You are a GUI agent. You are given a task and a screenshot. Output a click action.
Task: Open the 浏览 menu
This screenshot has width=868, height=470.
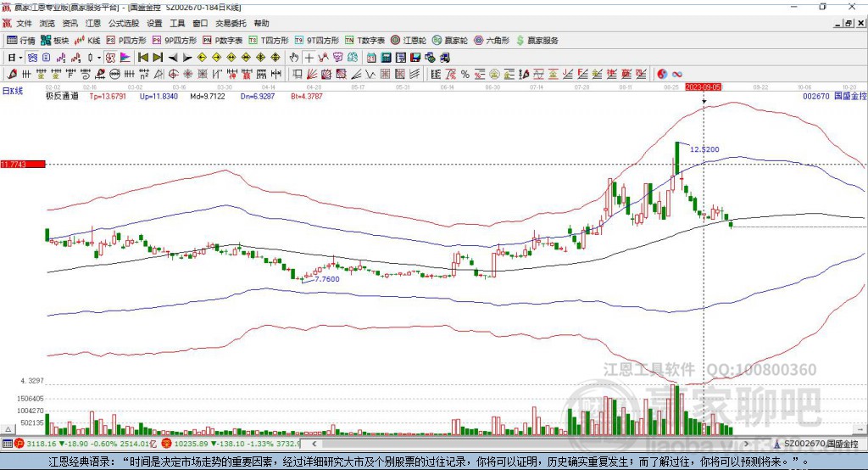pos(47,23)
